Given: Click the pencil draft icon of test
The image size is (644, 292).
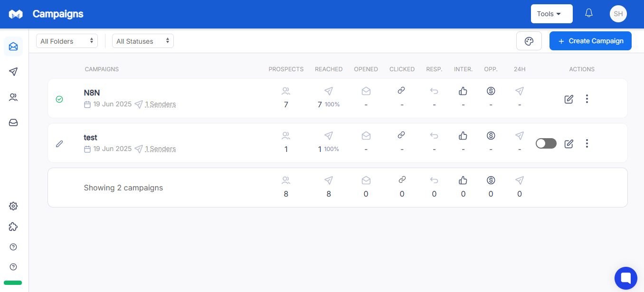Looking at the screenshot, I should pos(59,143).
